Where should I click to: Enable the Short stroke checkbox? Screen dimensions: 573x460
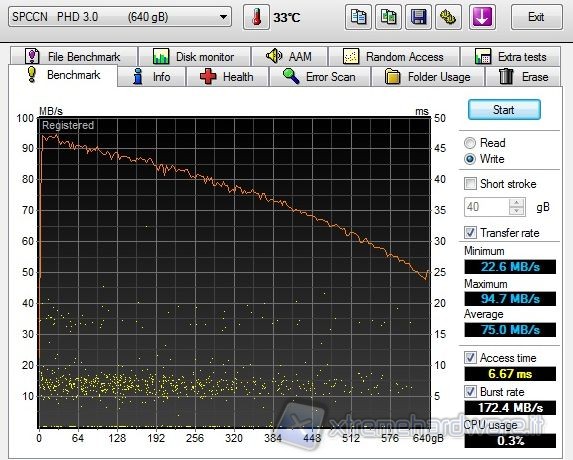pyautogui.click(x=470, y=183)
